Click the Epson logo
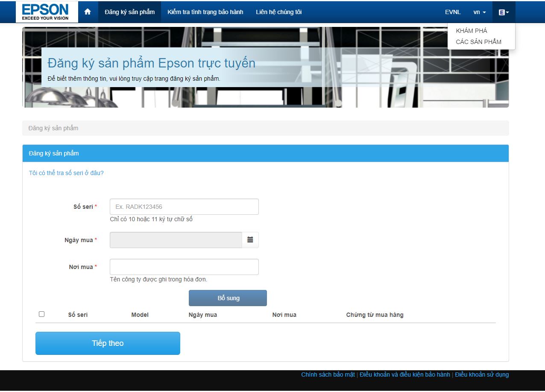545x392 pixels. pos(47,12)
